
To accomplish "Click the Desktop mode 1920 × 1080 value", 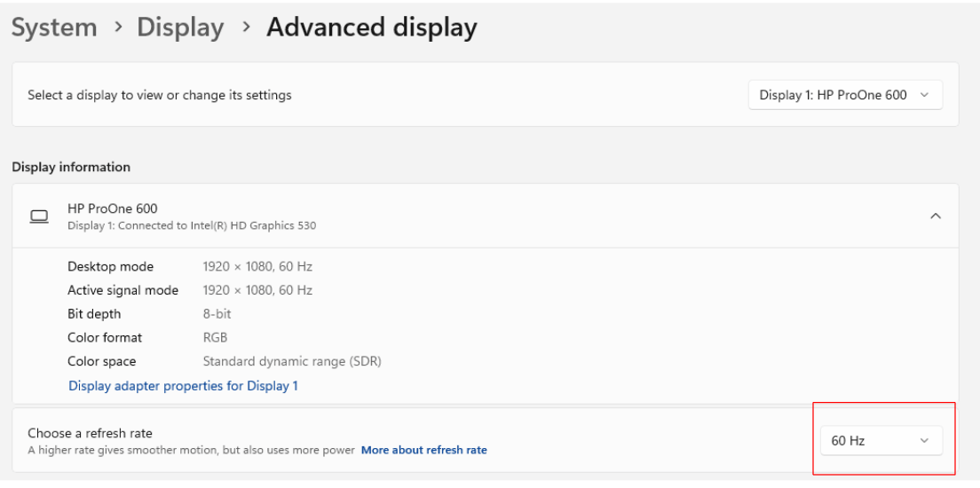I will (x=257, y=266).
